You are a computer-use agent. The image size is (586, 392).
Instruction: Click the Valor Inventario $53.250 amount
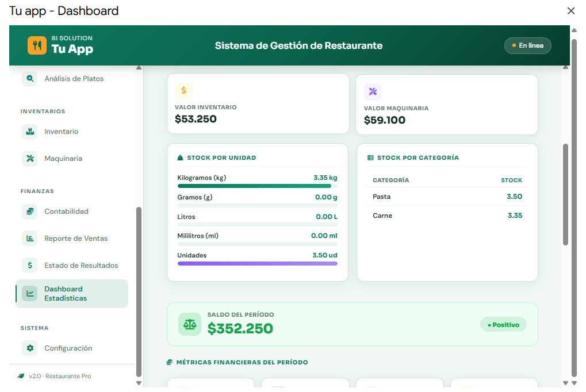coord(196,119)
